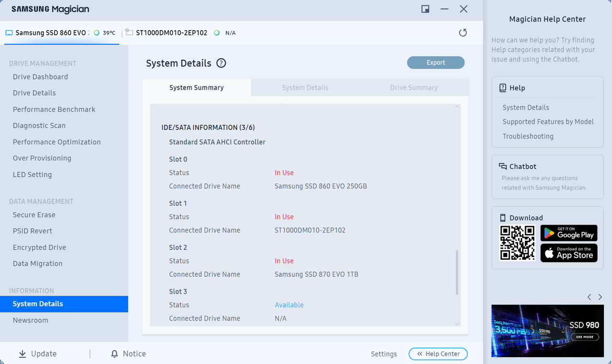612x364 pixels.
Task: Open System Details help link
Action: point(526,107)
